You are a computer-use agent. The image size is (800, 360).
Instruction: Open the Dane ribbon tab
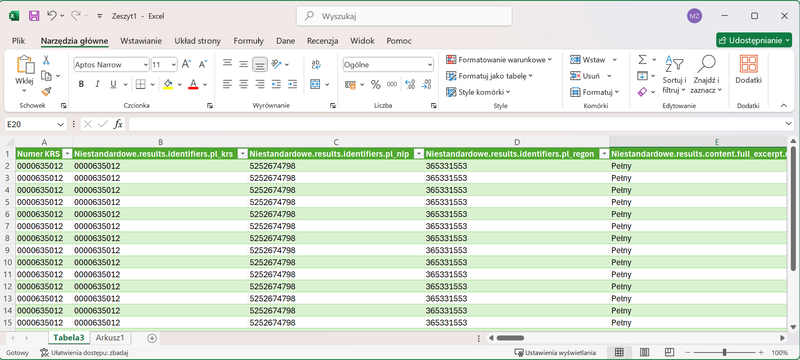pyautogui.click(x=286, y=41)
